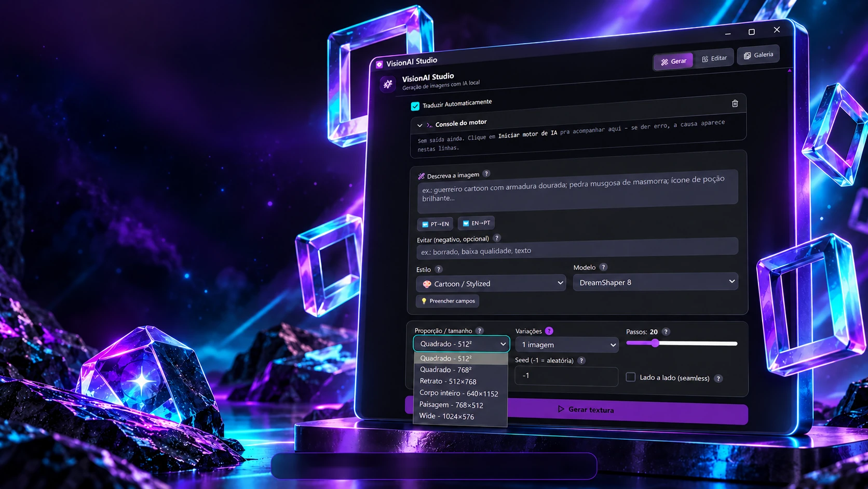Viewport: 868px width, 489px height.
Task: Switch to the Editar tab
Action: (714, 59)
